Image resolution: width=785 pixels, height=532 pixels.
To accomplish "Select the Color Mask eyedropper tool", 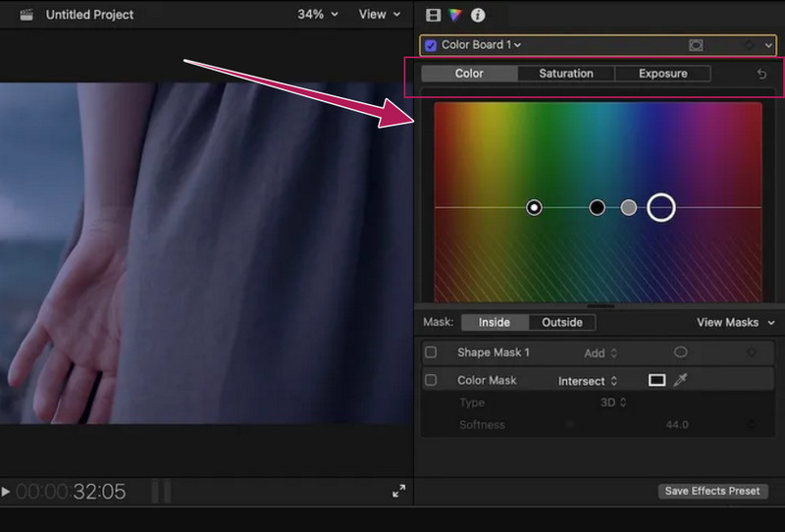I will 681,380.
